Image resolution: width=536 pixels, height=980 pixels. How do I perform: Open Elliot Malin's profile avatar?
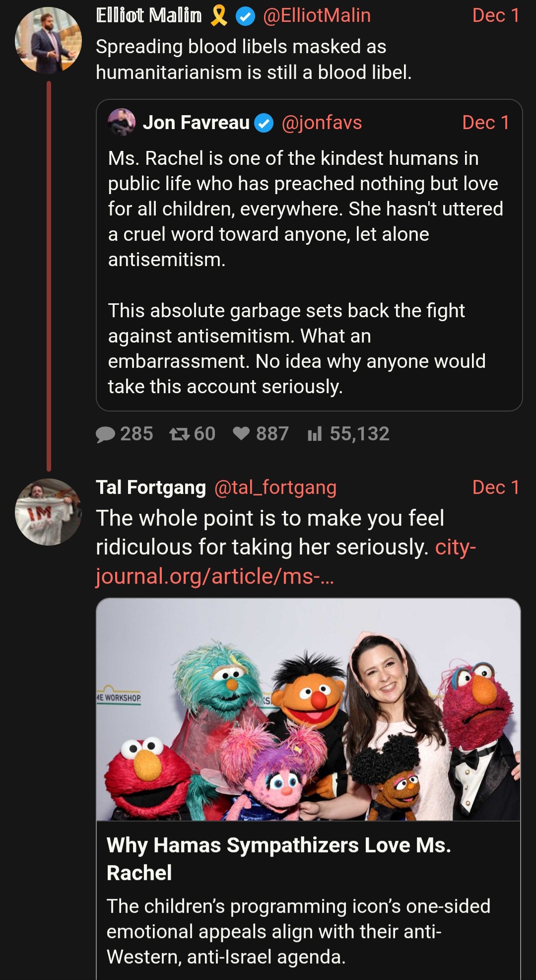pos(48,40)
